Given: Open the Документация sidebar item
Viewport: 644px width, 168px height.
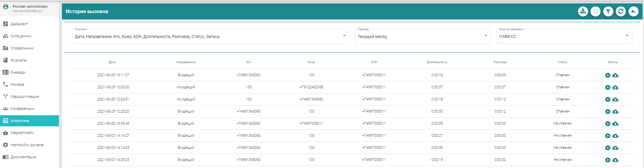Looking at the screenshot, I should (23, 157).
